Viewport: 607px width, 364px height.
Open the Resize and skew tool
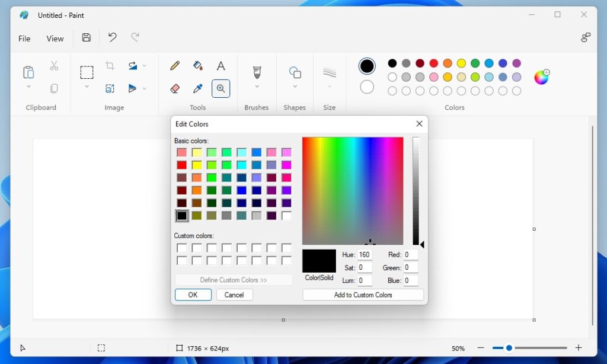pyautogui.click(x=110, y=88)
